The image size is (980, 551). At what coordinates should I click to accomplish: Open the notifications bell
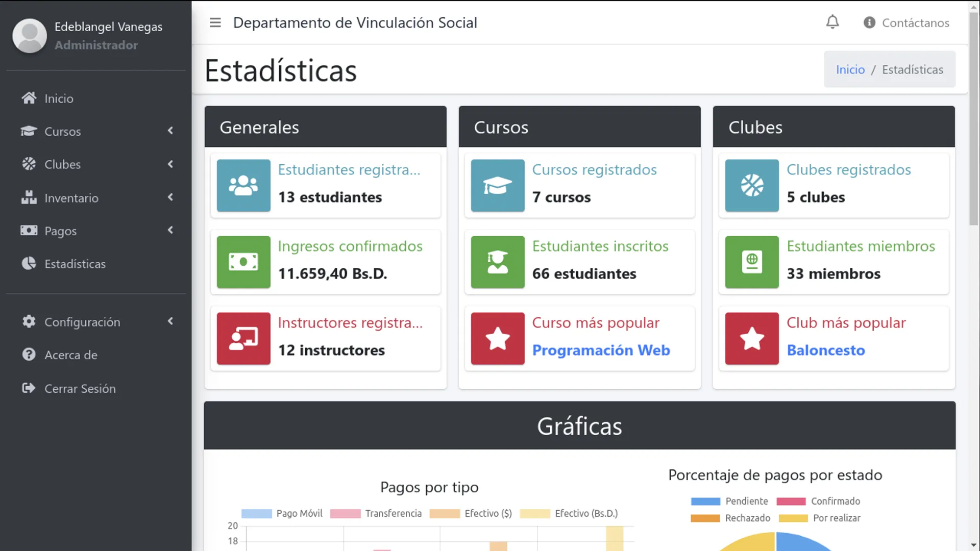pos(832,22)
